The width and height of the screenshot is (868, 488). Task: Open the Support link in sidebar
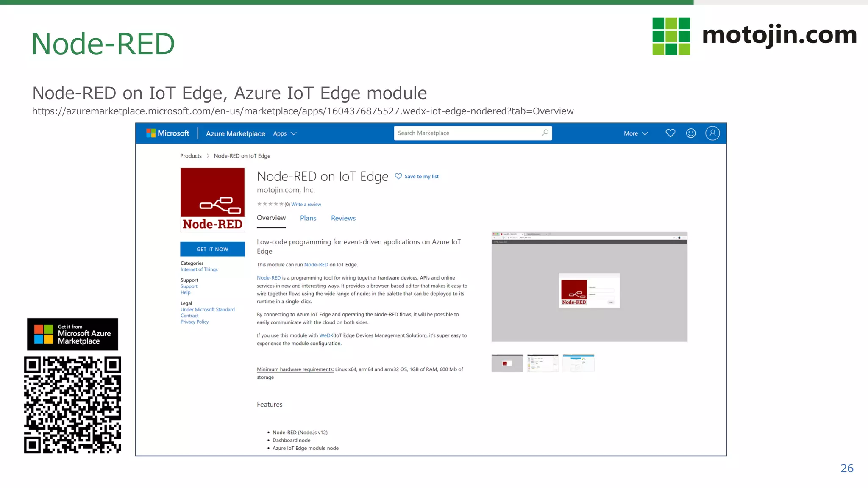coord(189,286)
